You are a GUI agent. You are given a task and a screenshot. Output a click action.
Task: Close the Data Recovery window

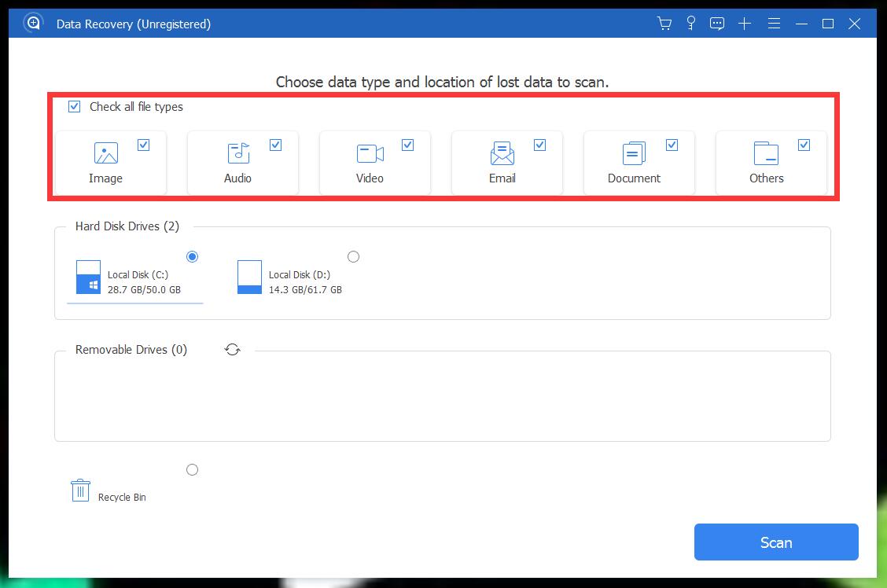coord(855,23)
